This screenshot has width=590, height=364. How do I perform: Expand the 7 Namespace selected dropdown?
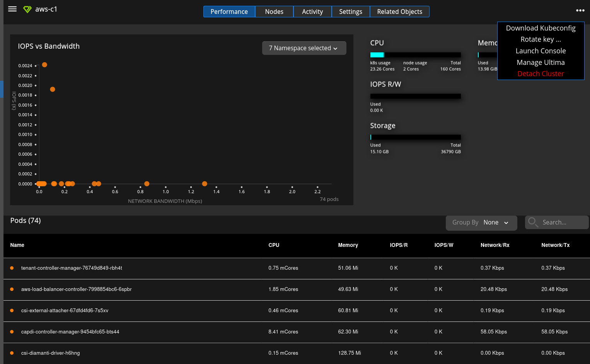click(304, 48)
